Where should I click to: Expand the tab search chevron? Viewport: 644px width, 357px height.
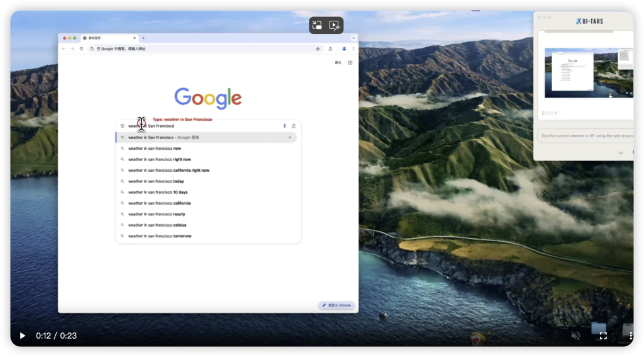(x=353, y=38)
